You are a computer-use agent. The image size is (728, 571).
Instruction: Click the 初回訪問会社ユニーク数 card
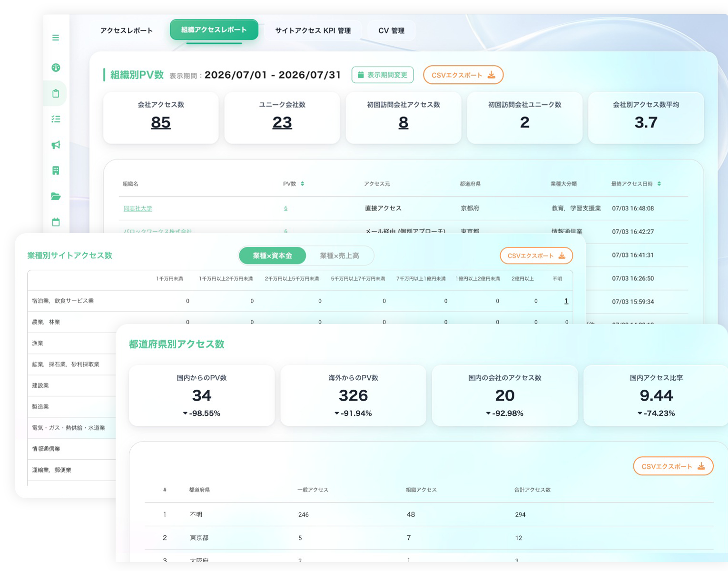(x=525, y=118)
